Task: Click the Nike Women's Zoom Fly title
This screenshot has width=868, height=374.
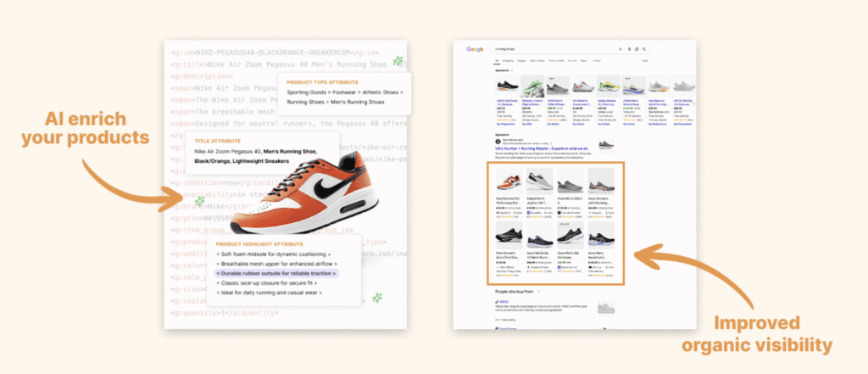Action: [509, 254]
